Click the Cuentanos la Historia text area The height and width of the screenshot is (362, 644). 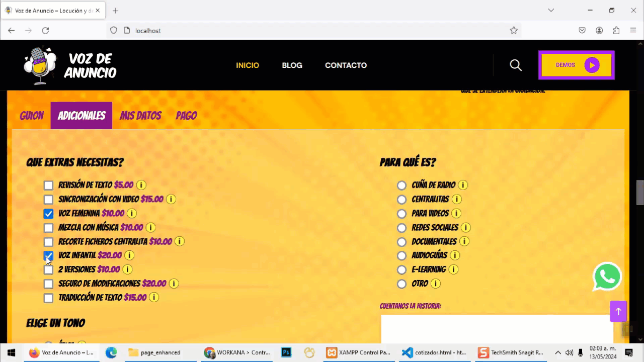coord(497,329)
